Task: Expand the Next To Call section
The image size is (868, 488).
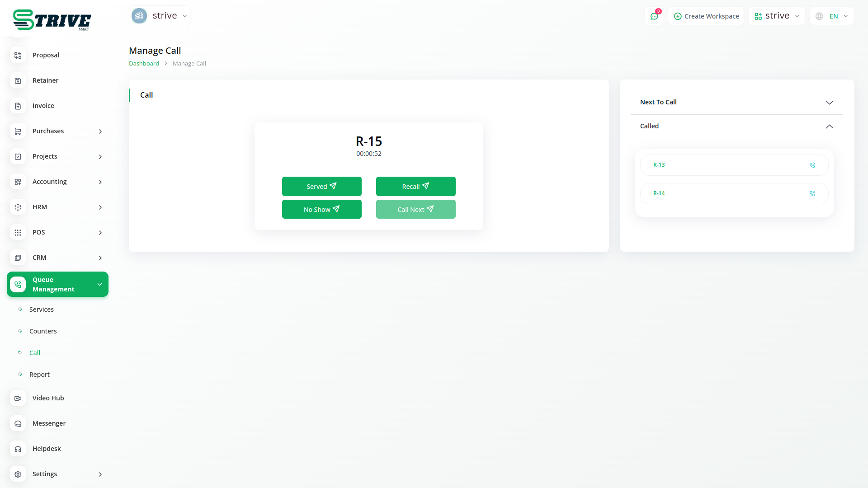Action: pos(829,103)
